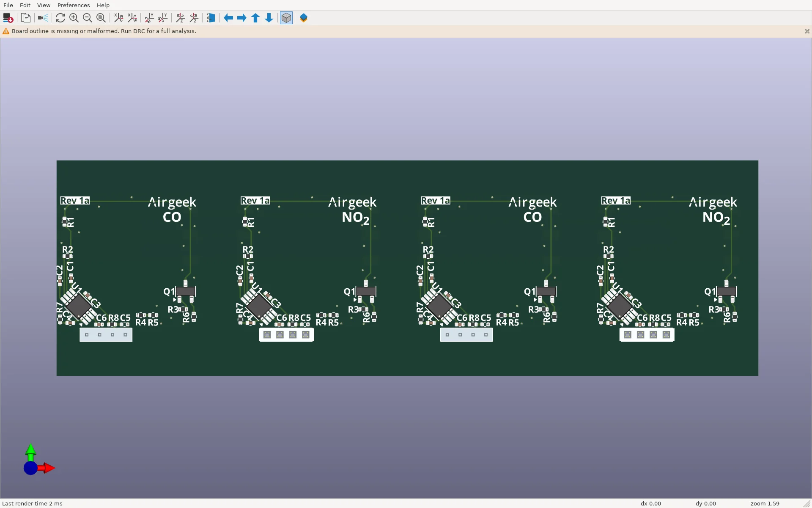Click the warning triangle icon in infobar
812x508 pixels.
pyautogui.click(x=6, y=31)
